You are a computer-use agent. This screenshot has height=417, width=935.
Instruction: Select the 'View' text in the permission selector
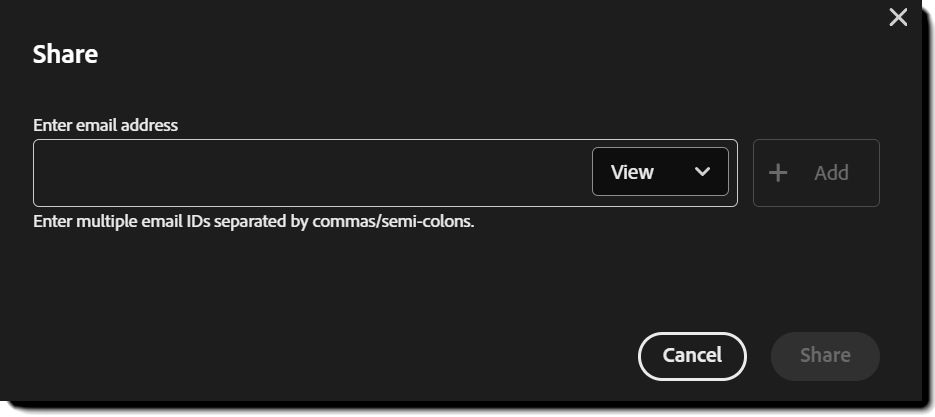coord(632,172)
